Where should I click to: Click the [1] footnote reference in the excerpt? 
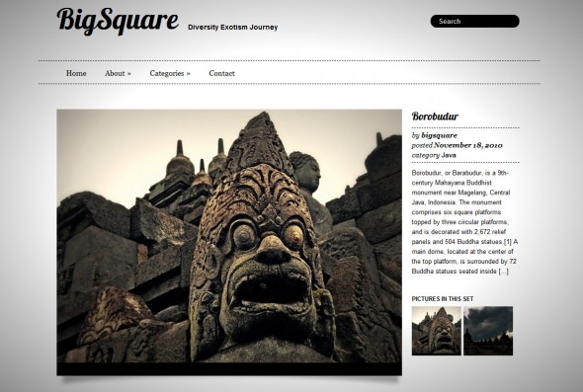pos(508,242)
